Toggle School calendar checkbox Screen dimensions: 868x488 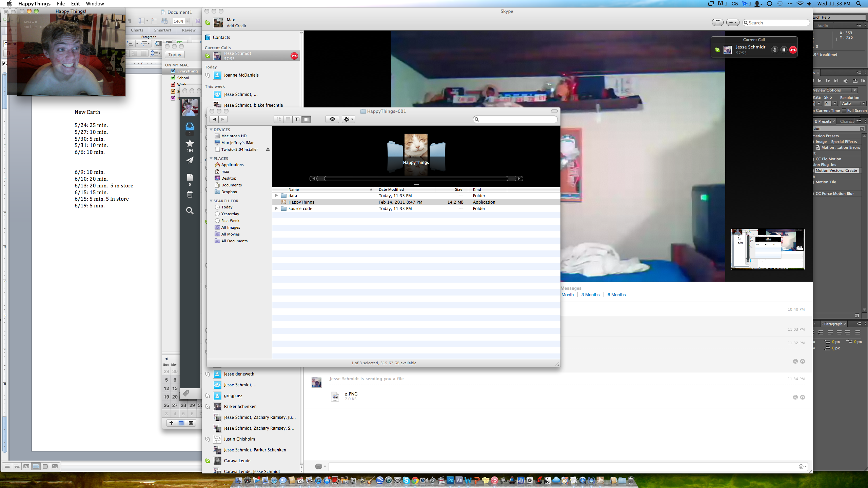pyautogui.click(x=173, y=78)
